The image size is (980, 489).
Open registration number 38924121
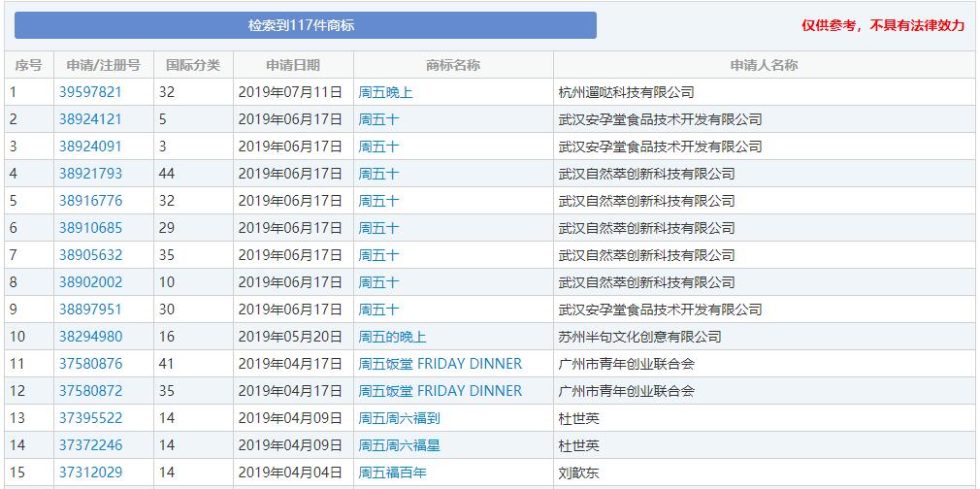90,119
